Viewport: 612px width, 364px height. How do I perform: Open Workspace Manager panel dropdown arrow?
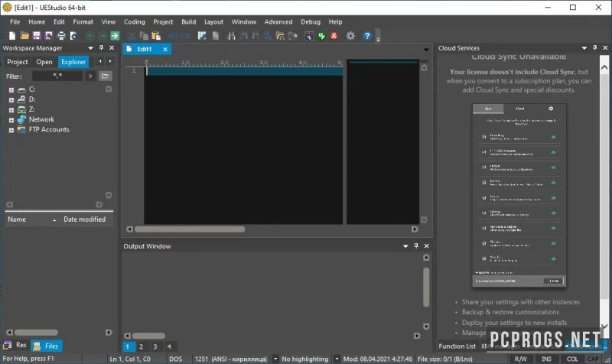[90, 48]
